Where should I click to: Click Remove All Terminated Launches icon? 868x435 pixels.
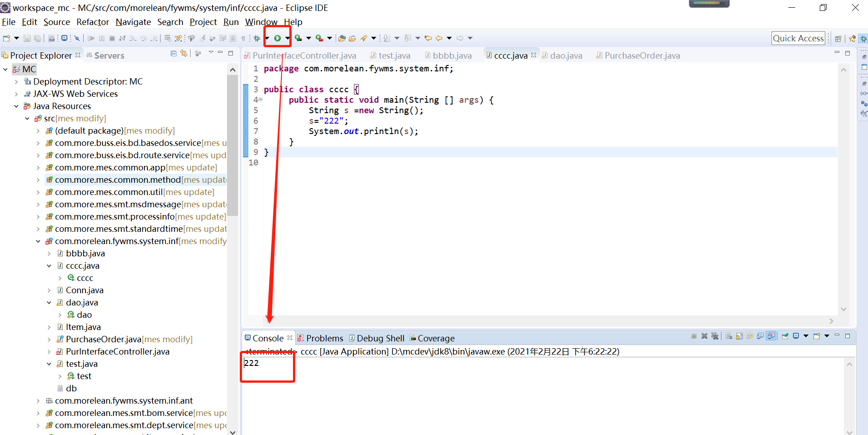pyautogui.click(x=715, y=336)
